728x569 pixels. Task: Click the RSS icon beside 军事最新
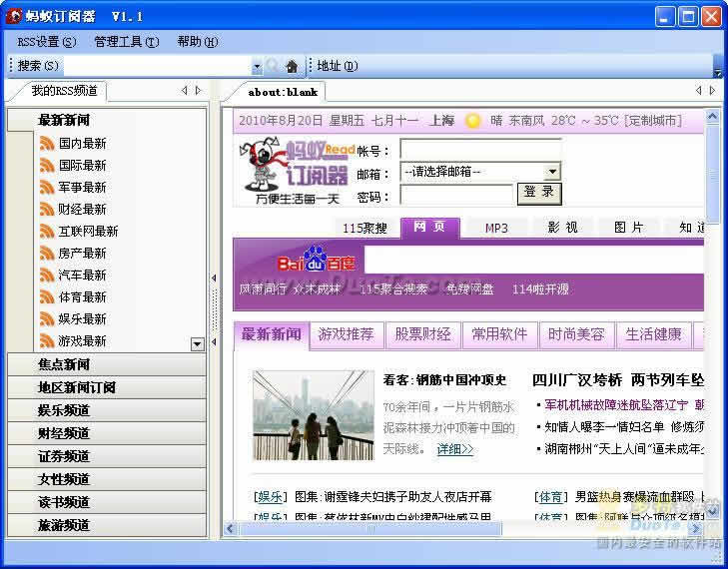pos(47,188)
